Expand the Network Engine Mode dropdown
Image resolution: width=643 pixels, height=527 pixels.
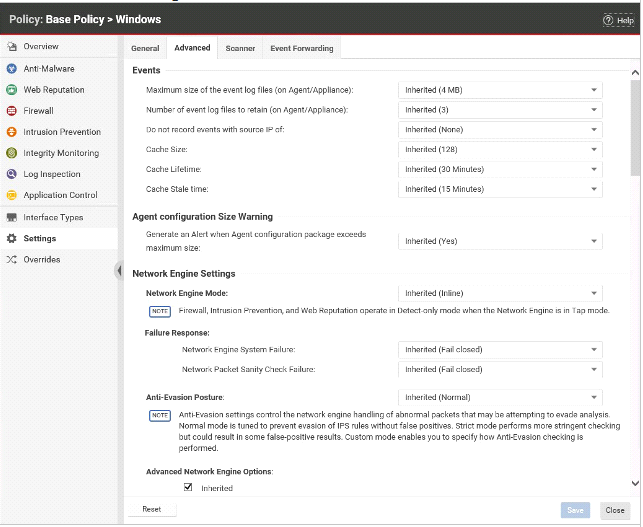[x=500, y=293]
